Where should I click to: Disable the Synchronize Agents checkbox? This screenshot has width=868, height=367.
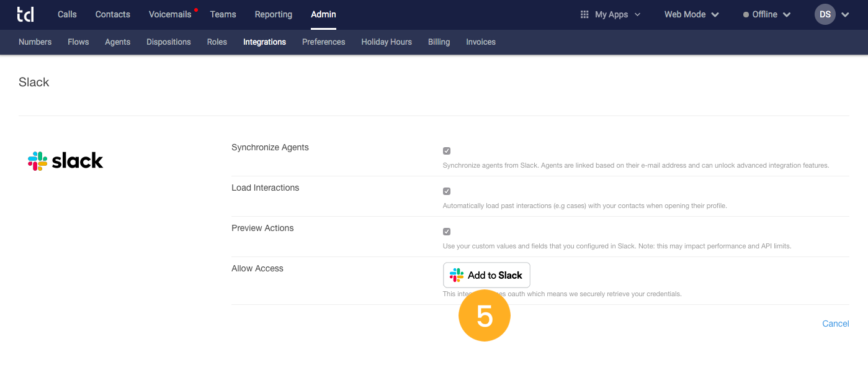pos(447,150)
